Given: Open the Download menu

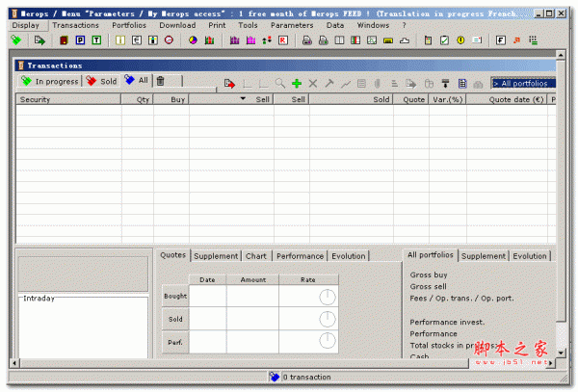Looking at the screenshot, I should 177,25.
